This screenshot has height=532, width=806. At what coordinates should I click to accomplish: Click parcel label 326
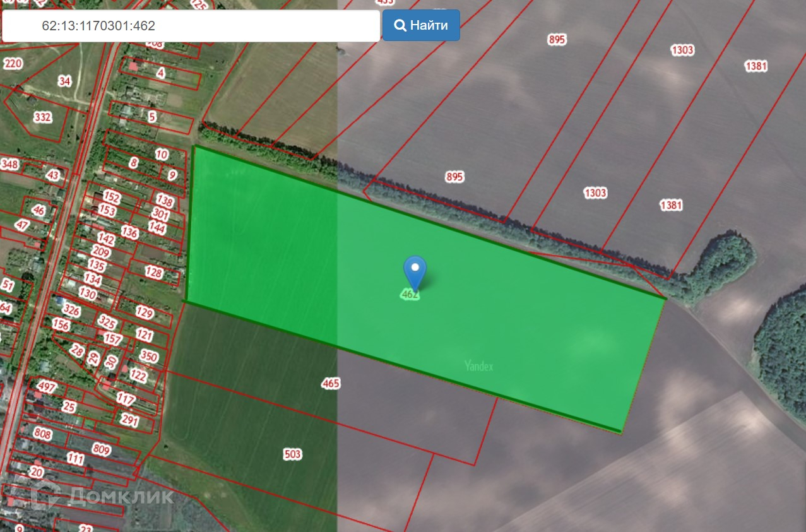(71, 310)
